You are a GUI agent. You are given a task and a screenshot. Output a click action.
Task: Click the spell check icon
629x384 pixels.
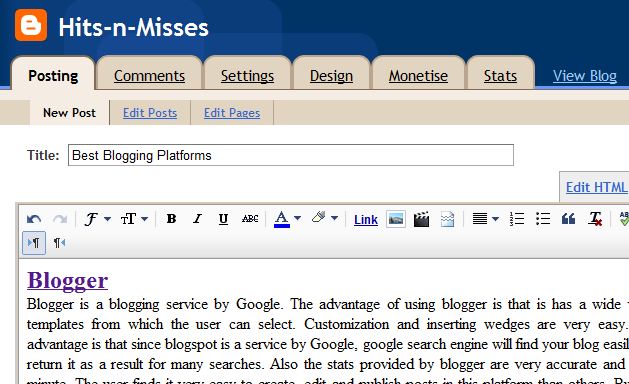pos(624,219)
